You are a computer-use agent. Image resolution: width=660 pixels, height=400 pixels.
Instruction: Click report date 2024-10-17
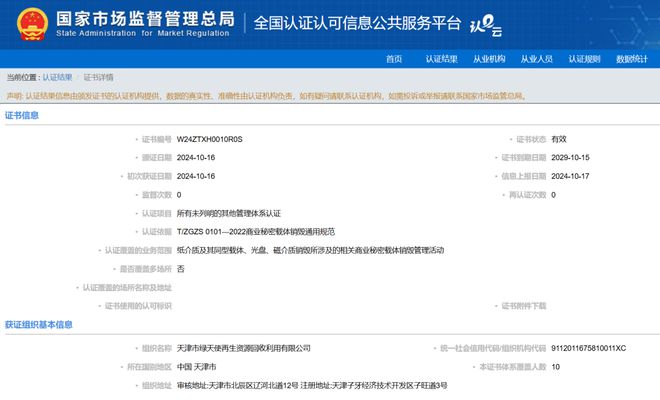(x=570, y=176)
